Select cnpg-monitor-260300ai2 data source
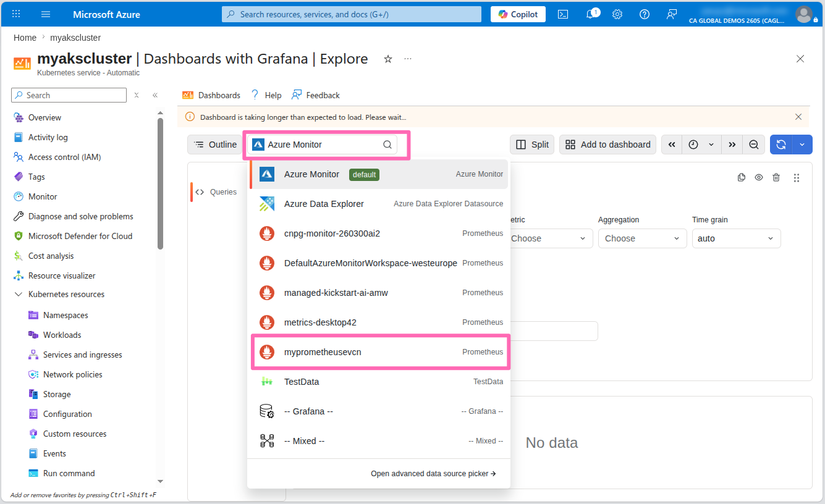This screenshot has height=504, width=825. click(379, 233)
